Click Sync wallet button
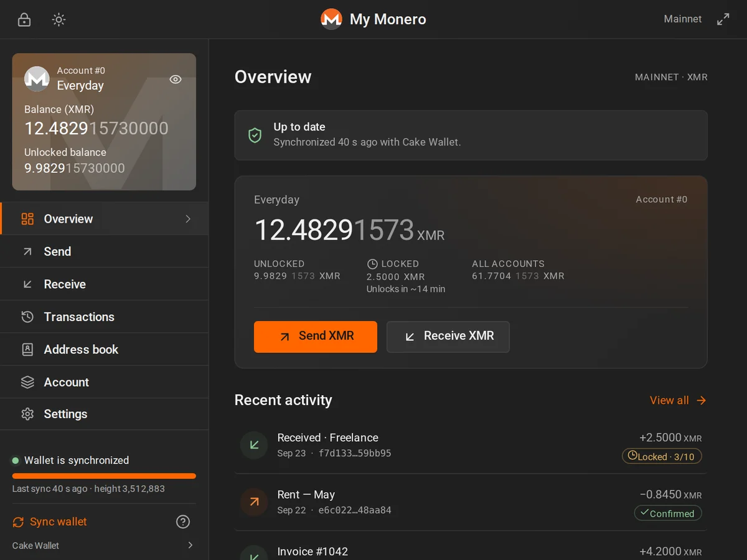 [50, 522]
